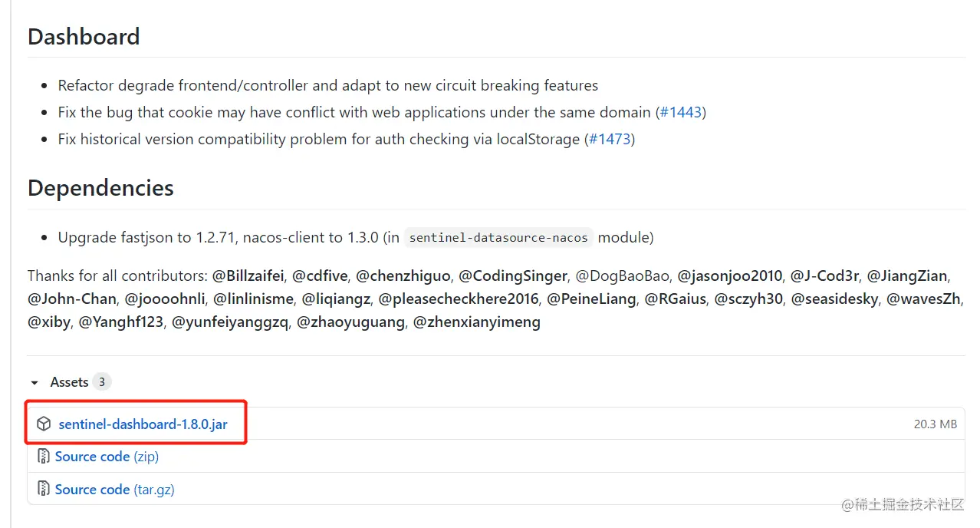Click the file icon next to Source code (tar.gz)
Image resolution: width=980 pixels, height=528 pixels.
[44, 489]
